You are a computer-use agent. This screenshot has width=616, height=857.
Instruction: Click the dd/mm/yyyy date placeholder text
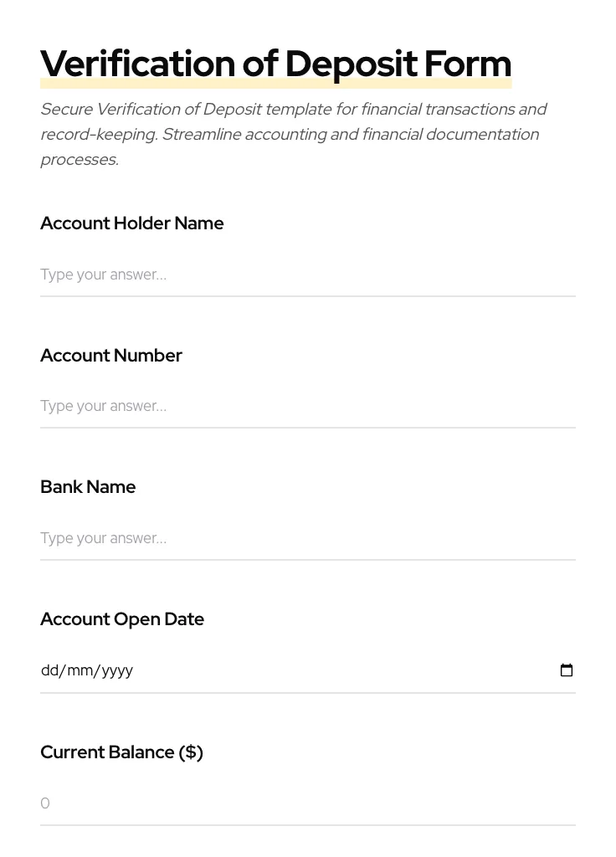[x=87, y=670]
